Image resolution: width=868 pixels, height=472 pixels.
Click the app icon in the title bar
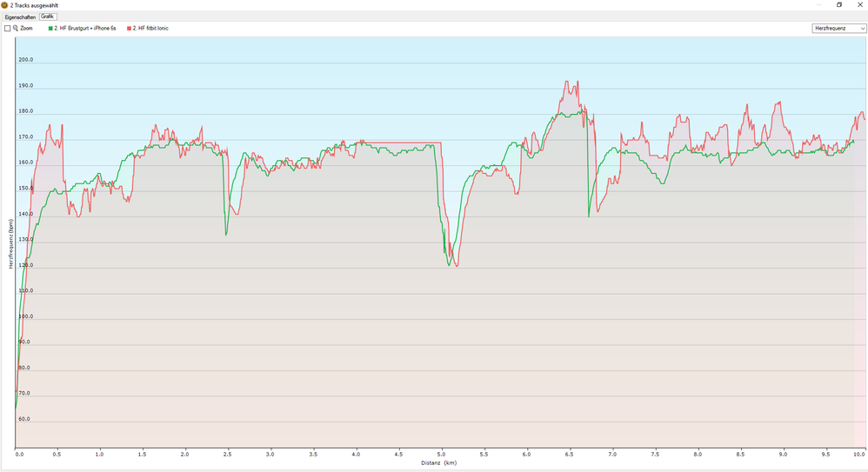click(5, 5)
